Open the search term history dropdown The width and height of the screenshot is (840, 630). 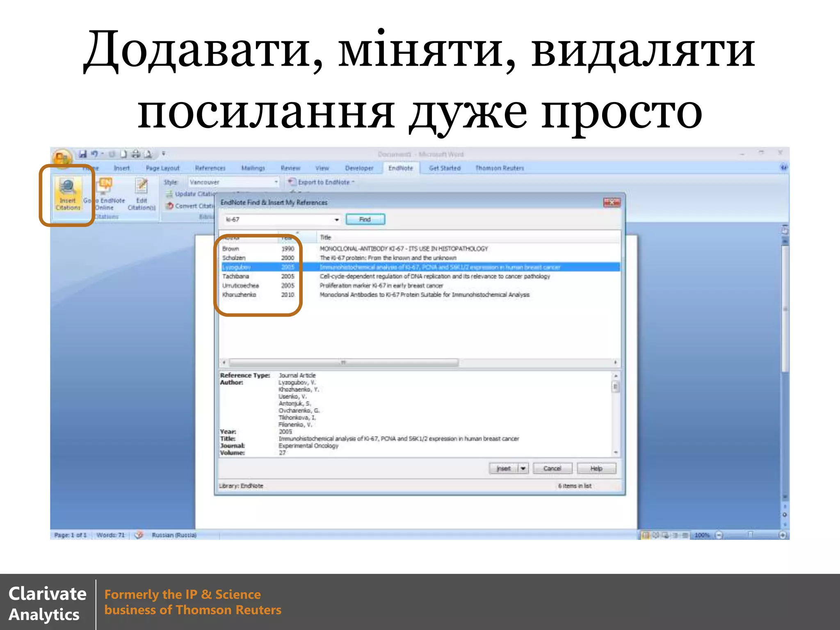point(337,219)
